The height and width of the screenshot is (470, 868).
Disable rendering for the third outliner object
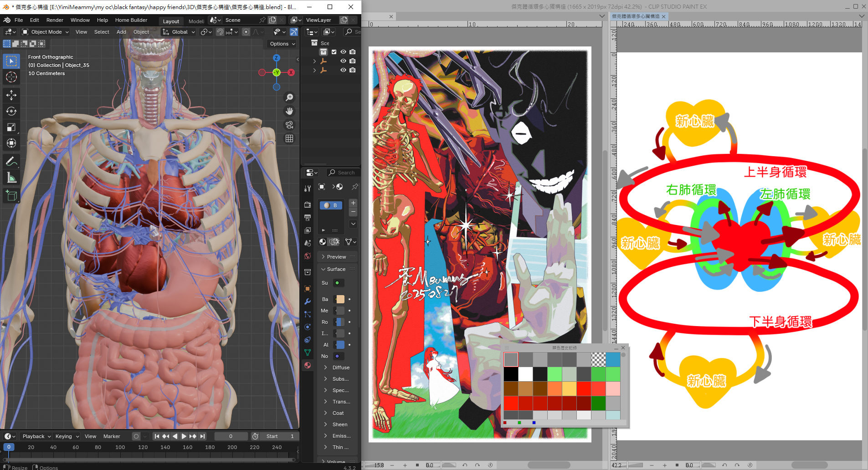point(352,70)
